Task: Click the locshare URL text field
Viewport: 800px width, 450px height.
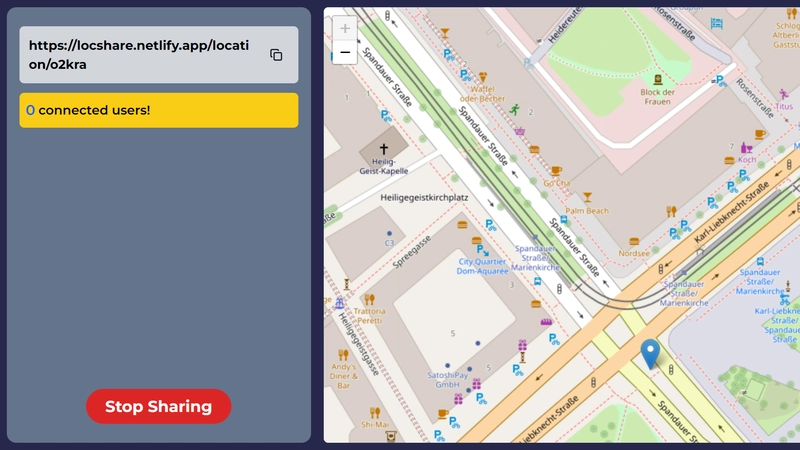Action: pyautogui.click(x=159, y=55)
